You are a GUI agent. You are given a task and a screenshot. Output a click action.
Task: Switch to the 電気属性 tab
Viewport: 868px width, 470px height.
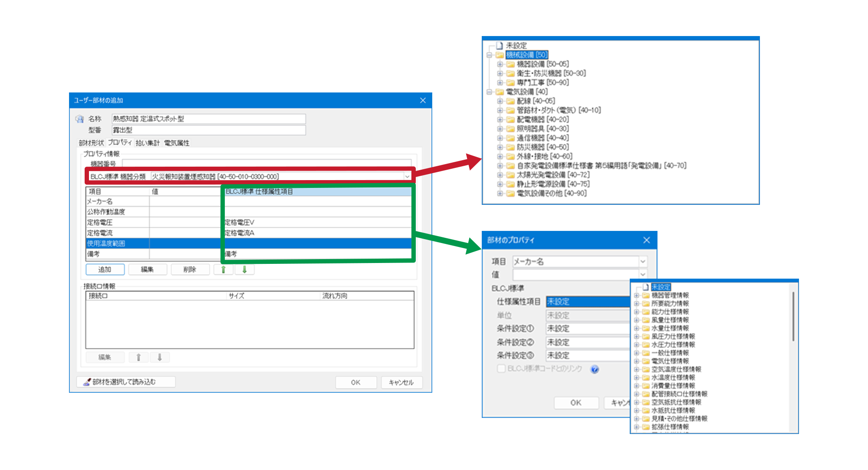click(x=177, y=143)
